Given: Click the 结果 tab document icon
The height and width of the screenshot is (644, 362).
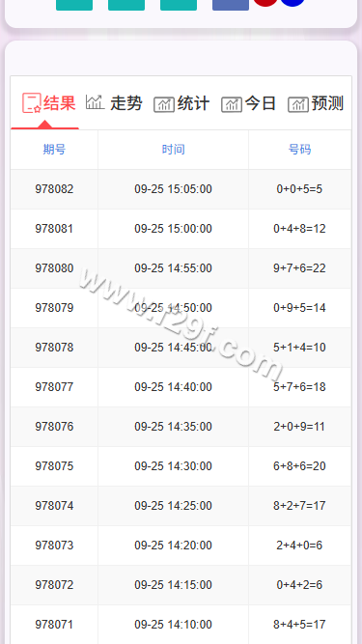Looking at the screenshot, I should pyautogui.click(x=32, y=102).
